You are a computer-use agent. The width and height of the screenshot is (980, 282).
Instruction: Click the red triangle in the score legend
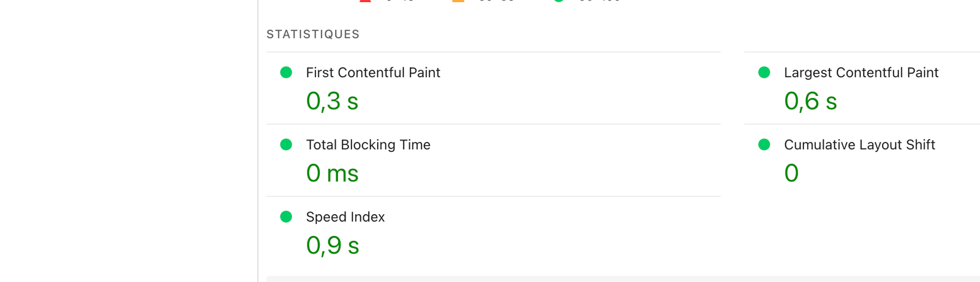tap(366, 1)
